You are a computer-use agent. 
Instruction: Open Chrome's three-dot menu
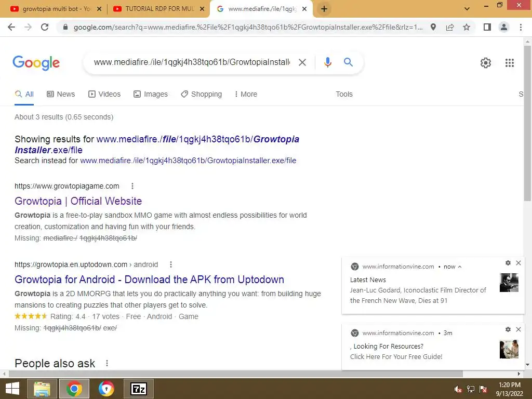click(x=521, y=27)
